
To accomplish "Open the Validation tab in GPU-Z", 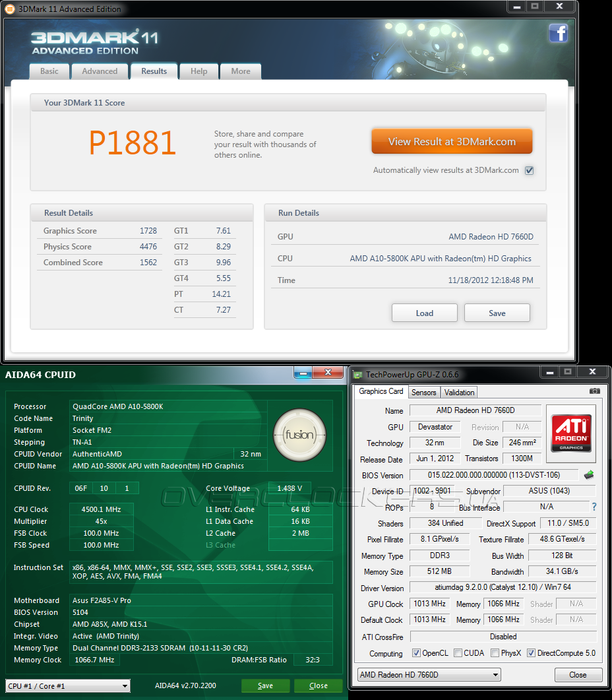I will [459, 393].
